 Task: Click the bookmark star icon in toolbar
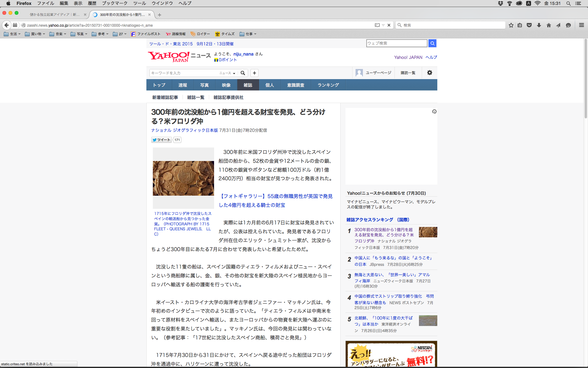511,25
